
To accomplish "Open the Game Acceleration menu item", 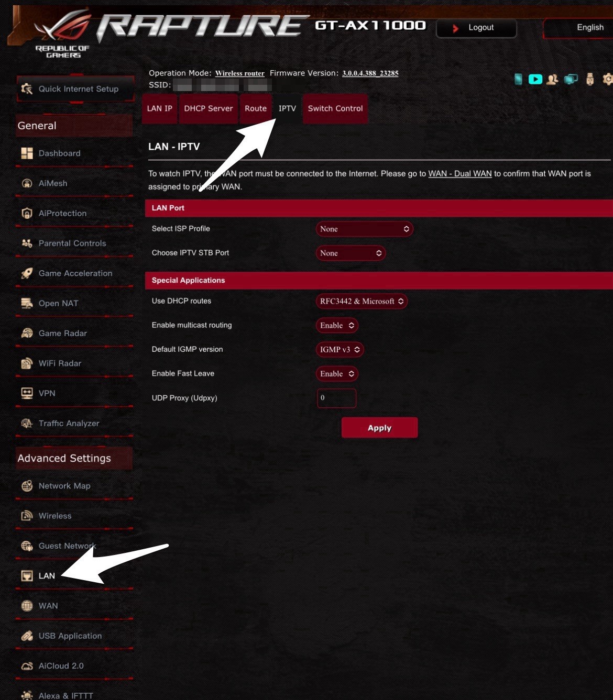I will (x=74, y=273).
